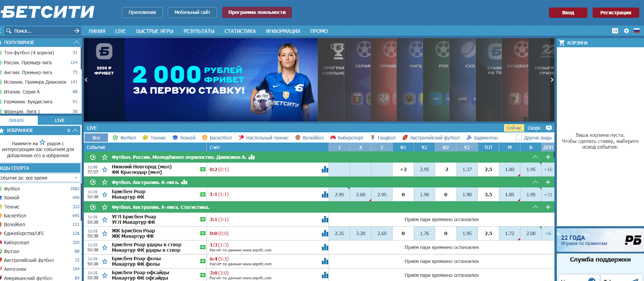Collapse the Популярное section
This screenshot has width=644, height=281.
[x=76, y=42]
